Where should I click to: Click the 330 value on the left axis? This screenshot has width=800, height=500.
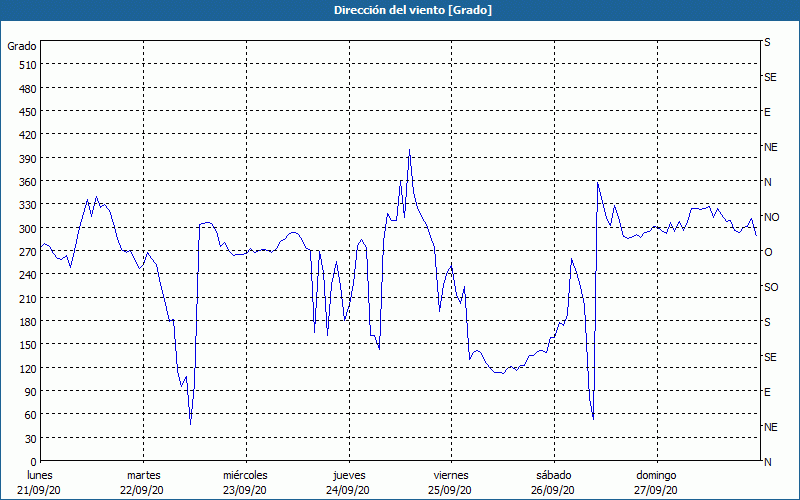pos(28,205)
